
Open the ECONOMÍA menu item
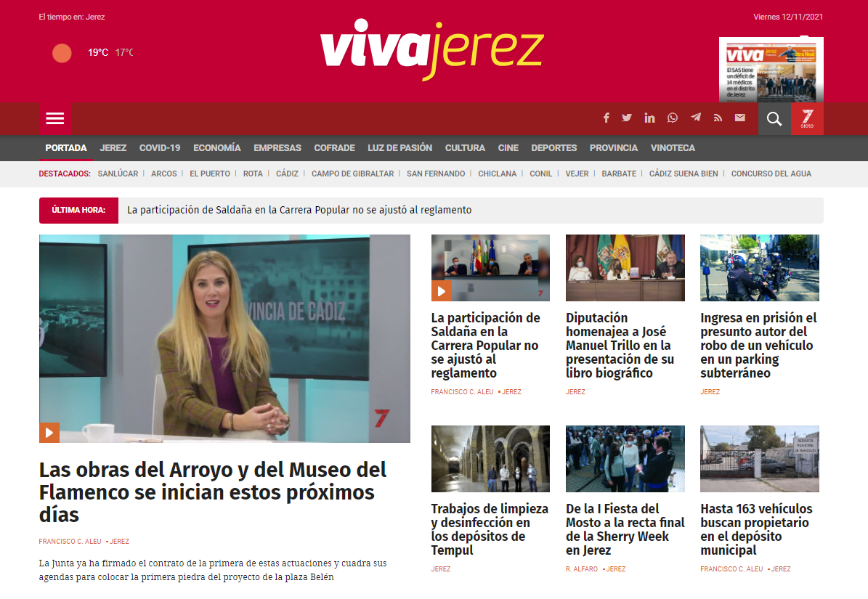point(217,147)
